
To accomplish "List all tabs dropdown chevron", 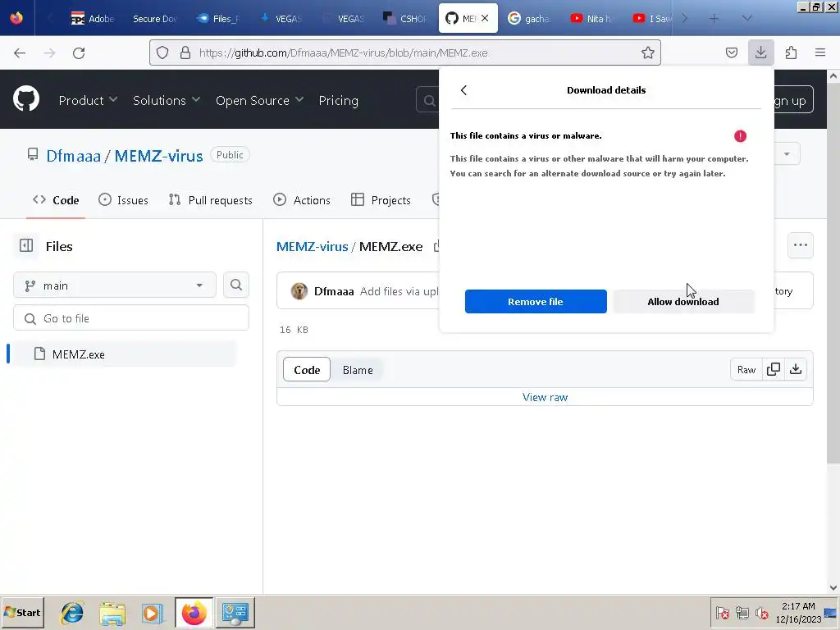I will click(x=746, y=18).
